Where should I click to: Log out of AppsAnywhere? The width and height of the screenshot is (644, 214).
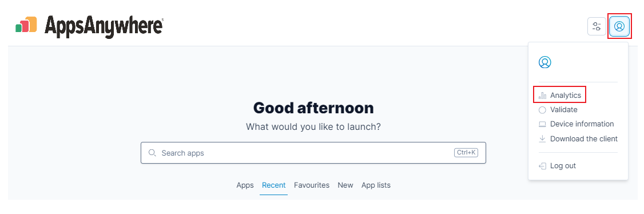click(563, 166)
